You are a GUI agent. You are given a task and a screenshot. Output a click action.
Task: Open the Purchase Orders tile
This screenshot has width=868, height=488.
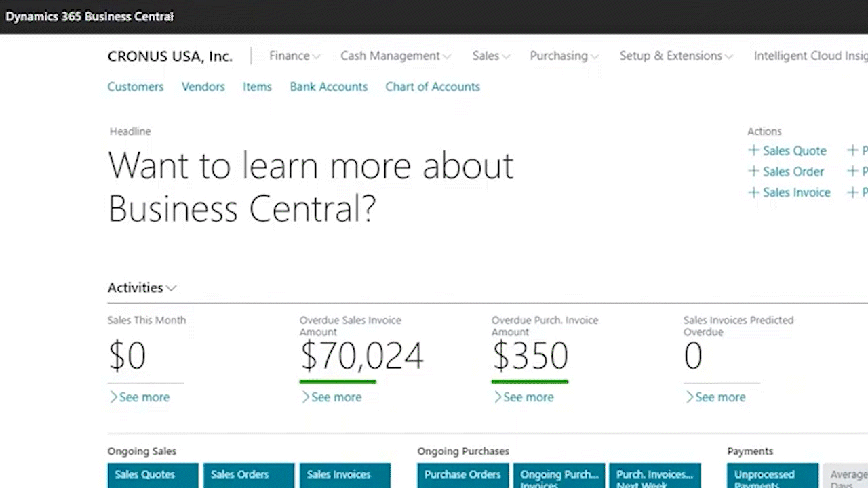click(x=463, y=475)
